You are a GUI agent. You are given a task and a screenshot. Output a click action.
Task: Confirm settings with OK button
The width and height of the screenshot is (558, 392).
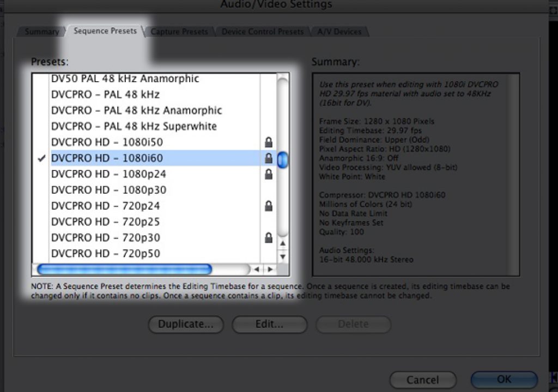[x=504, y=379]
